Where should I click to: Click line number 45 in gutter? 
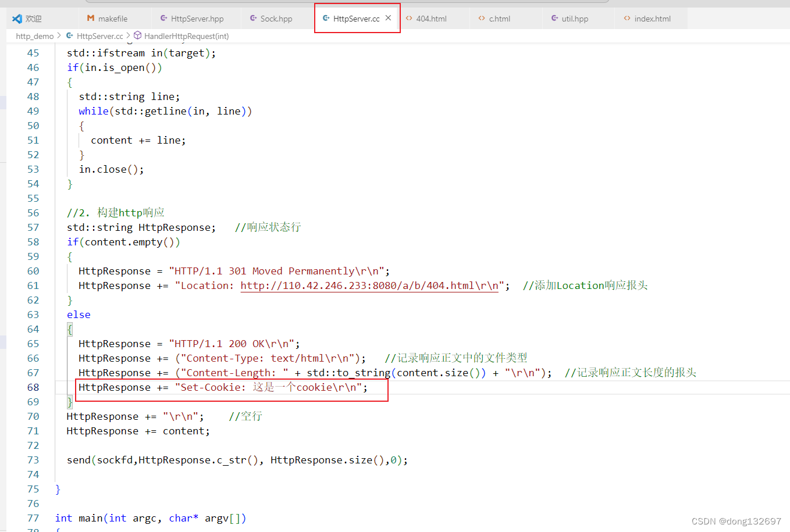pos(33,53)
